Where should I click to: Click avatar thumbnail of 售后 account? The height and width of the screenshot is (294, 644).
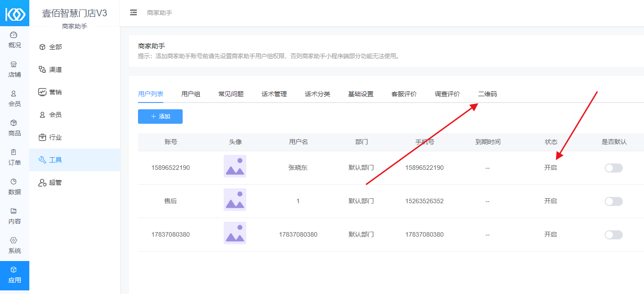click(x=235, y=200)
